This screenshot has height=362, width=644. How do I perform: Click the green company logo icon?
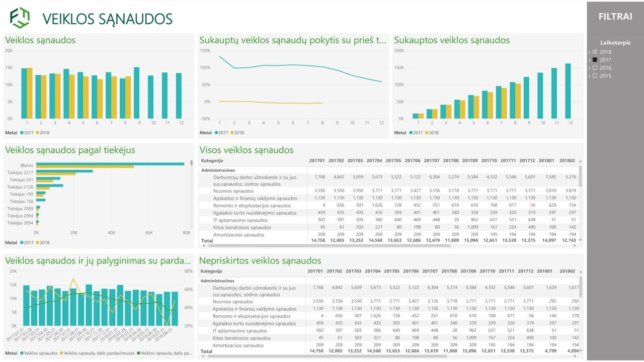[20, 18]
